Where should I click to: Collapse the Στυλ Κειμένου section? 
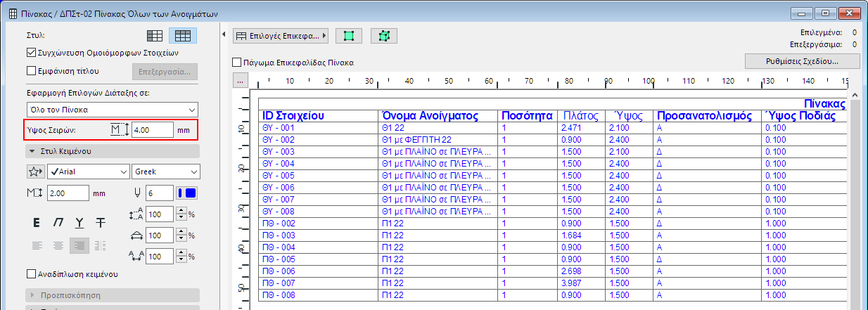point(113,151)
